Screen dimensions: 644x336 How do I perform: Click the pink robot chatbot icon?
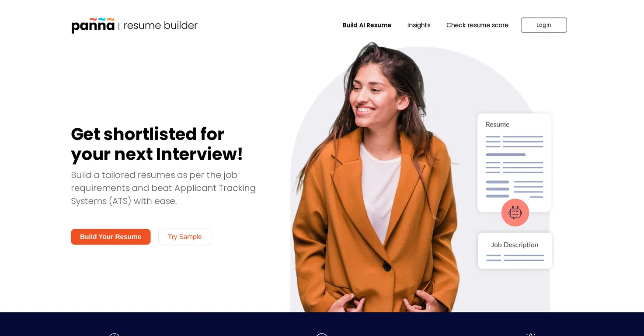coord(515,213)
